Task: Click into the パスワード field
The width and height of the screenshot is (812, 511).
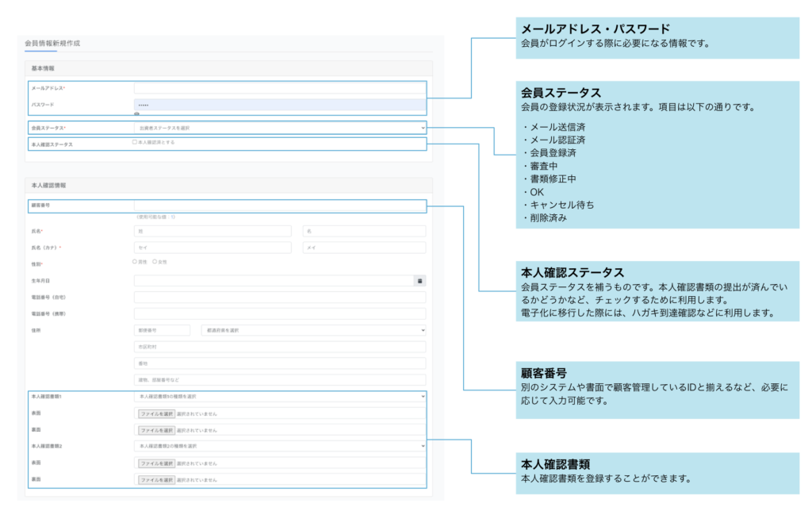Action: 280,105
